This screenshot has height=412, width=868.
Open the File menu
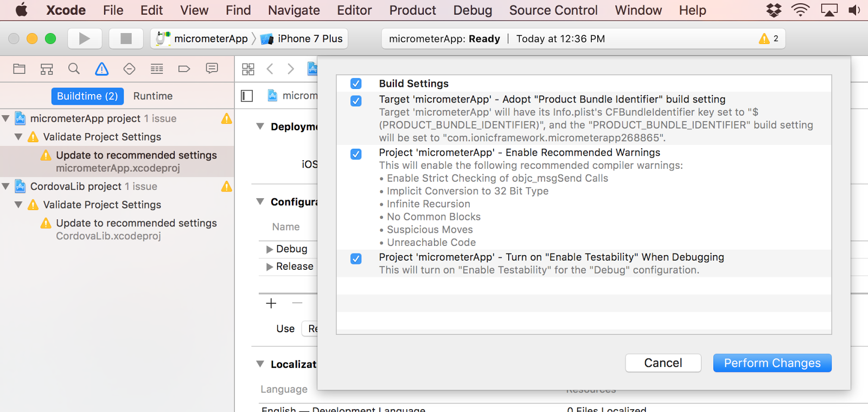tap(113, 10)
